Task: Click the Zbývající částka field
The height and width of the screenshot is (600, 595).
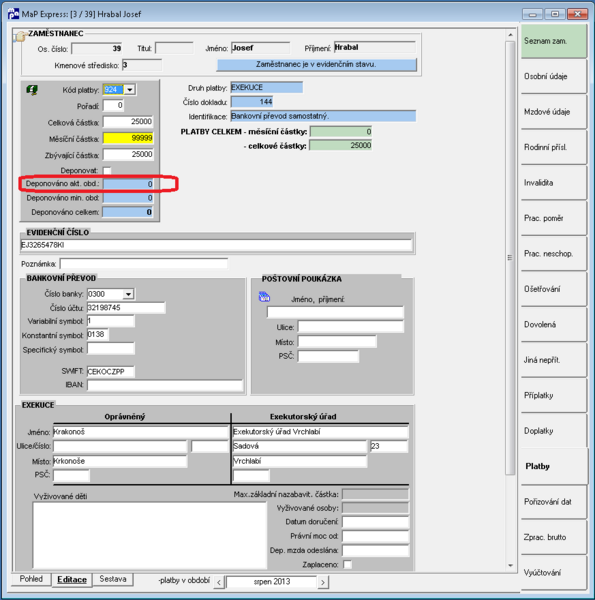Action: pos(128,155)
